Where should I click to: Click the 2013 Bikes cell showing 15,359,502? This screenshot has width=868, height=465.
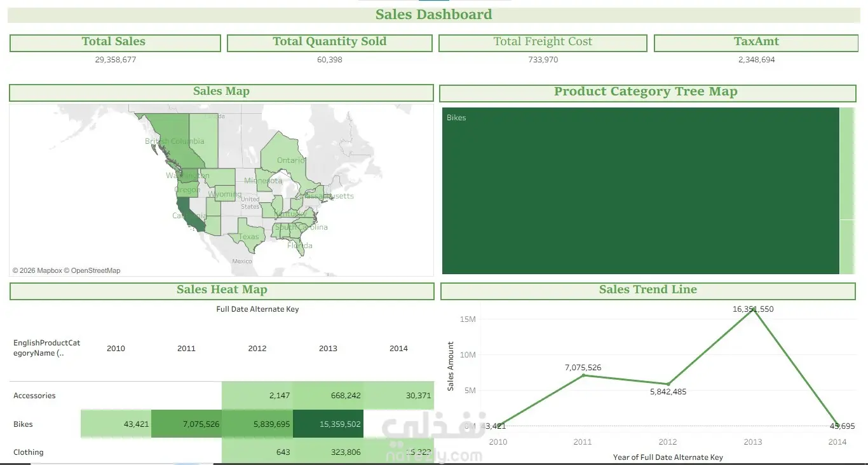coord(328,424)
